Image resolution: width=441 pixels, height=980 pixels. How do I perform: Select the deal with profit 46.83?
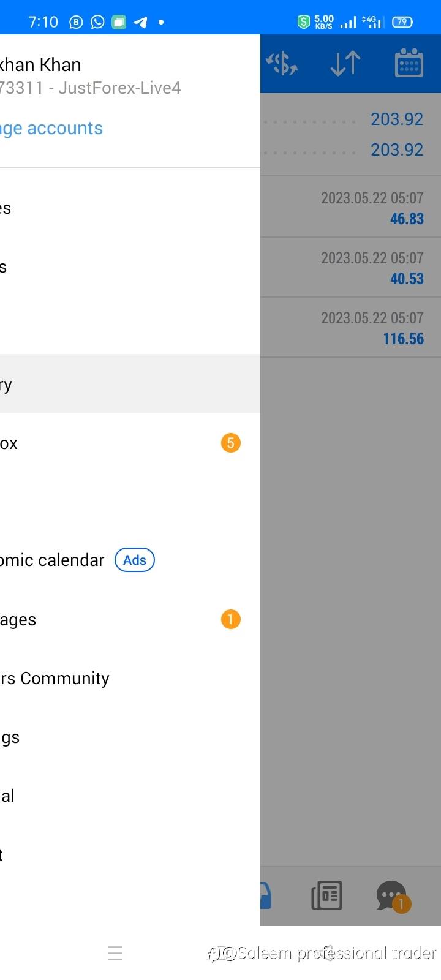(x=350, y=208)
